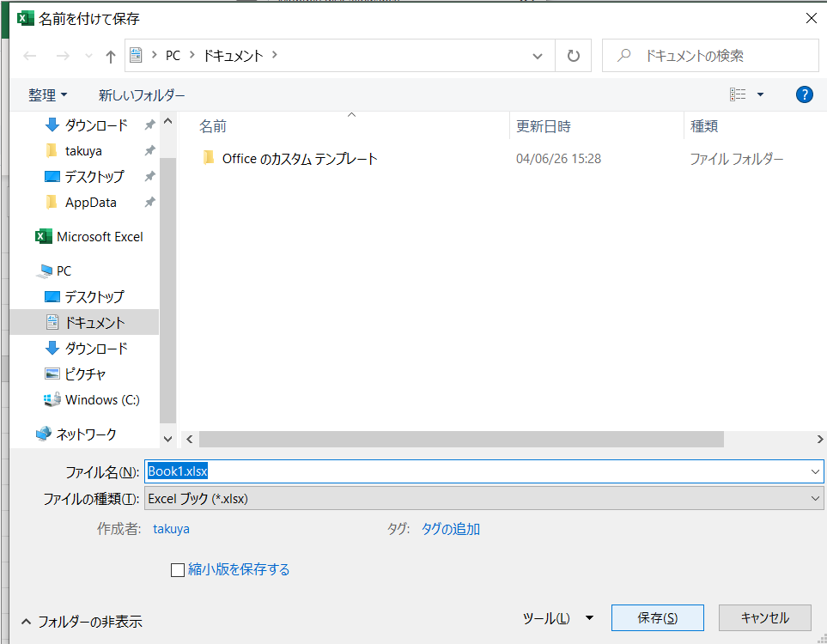Sort files by 種類 column header
This screenshot has height=644, width=827.
[704, 126]
